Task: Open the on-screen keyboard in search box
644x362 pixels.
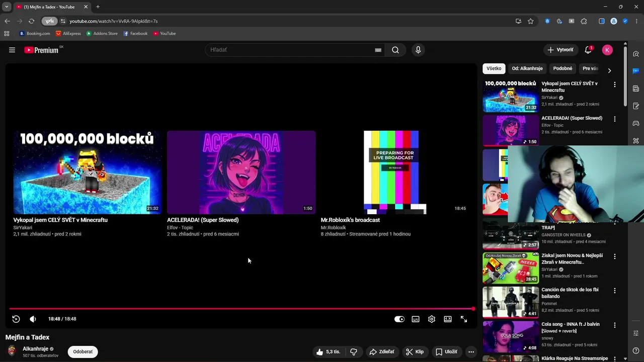Action: tap(378, 50)
